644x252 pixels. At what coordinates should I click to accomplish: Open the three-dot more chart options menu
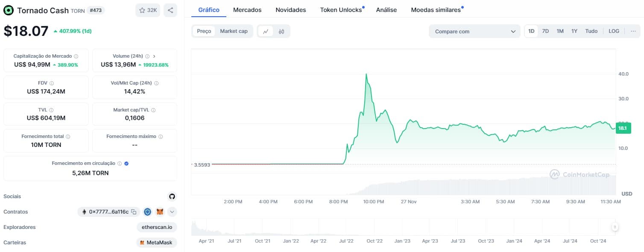pos(633,31)
